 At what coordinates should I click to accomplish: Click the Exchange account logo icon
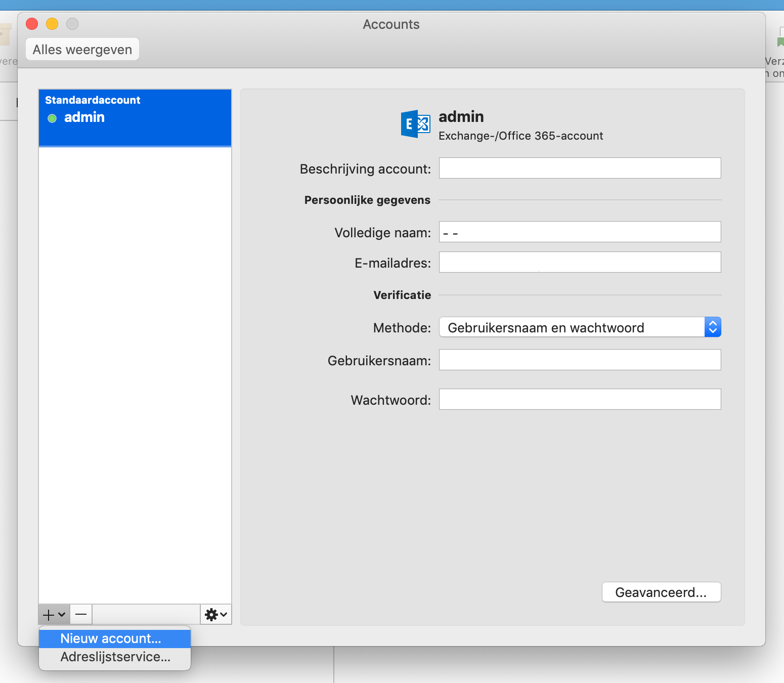click(415, 124)
